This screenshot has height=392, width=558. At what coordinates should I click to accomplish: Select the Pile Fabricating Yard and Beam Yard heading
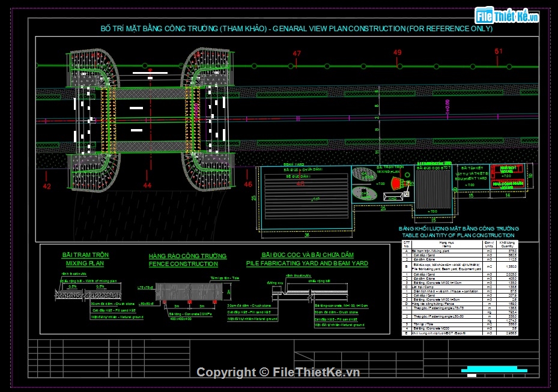click(x=306, y=259)
